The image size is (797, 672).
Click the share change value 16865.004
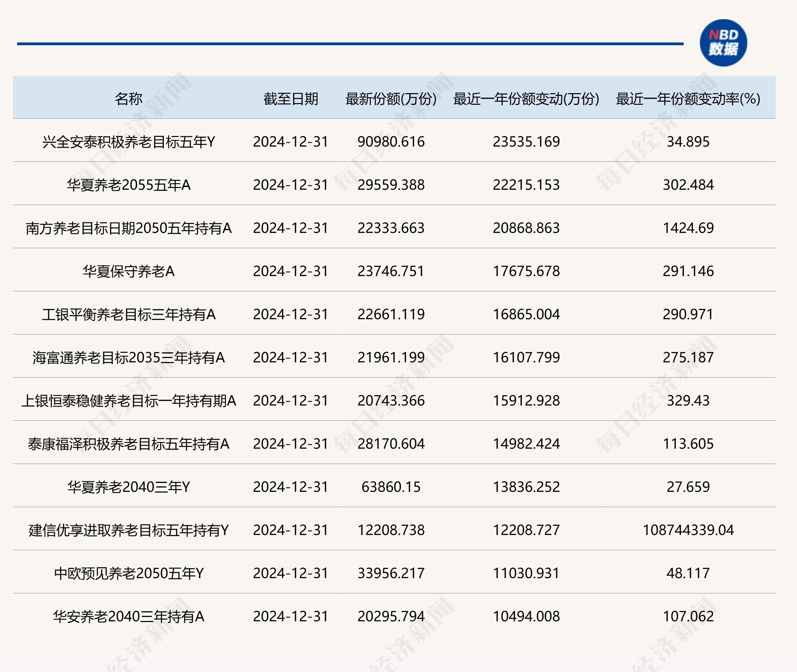[526, 314]
